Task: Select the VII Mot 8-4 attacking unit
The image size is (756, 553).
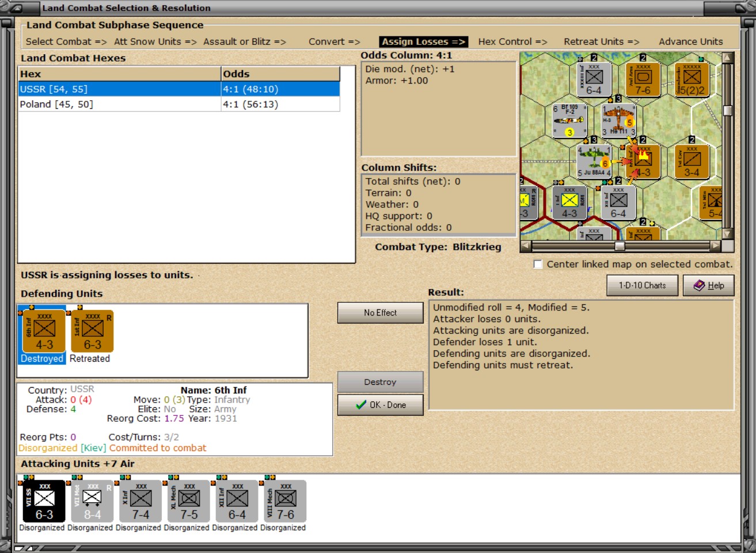Action: pos(92,501)
